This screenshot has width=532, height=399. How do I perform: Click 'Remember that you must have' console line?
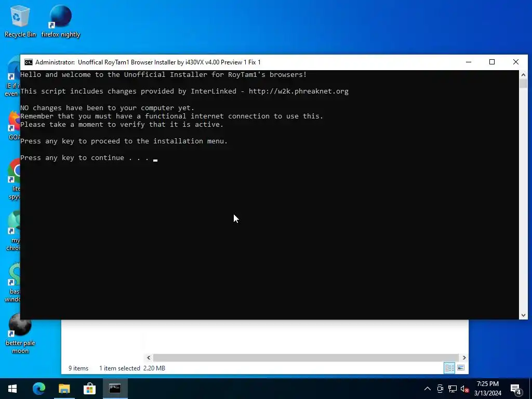(171, 116)
